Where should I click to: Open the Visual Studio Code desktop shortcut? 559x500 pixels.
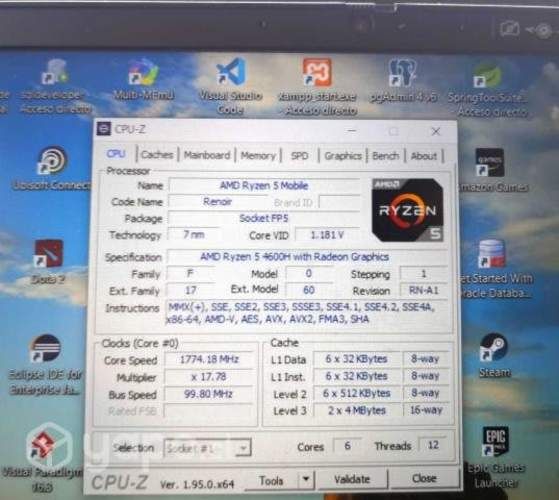230,86
